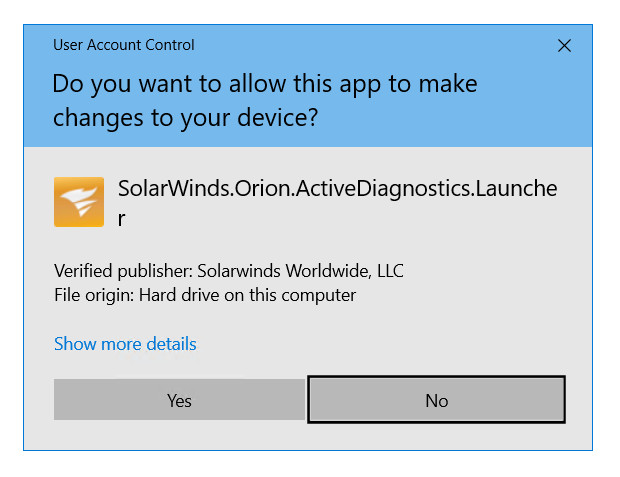Close the User Account Control dialog
This screenshot has width=620, height=477.
pyautogui.click(x=564, y=45)
